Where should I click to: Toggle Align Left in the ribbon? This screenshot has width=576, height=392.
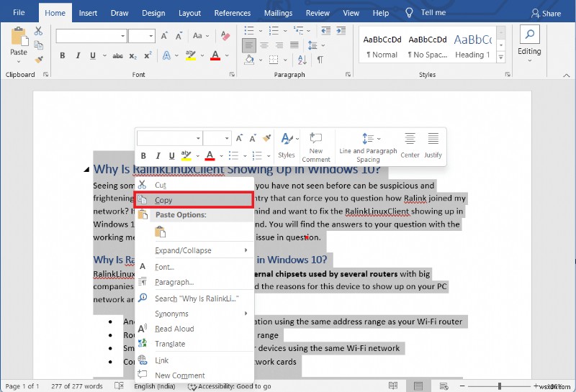[x=249, y=45]
